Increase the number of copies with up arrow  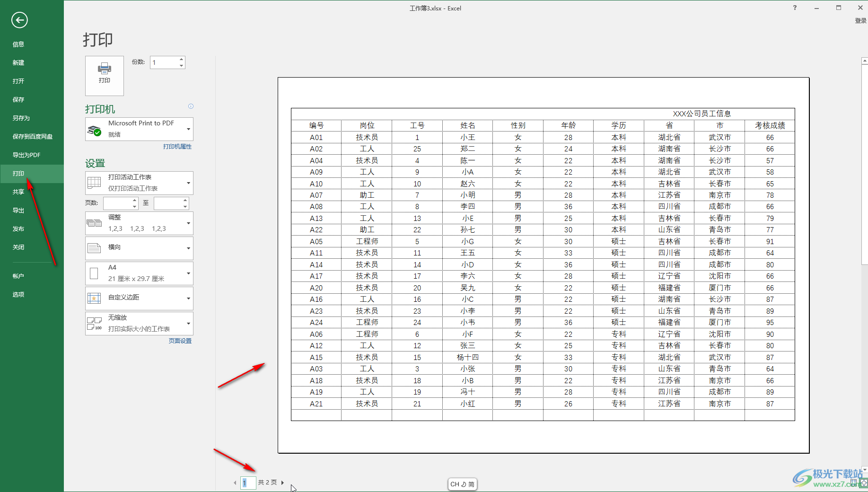pyautogui.click(x=182, y=59)
